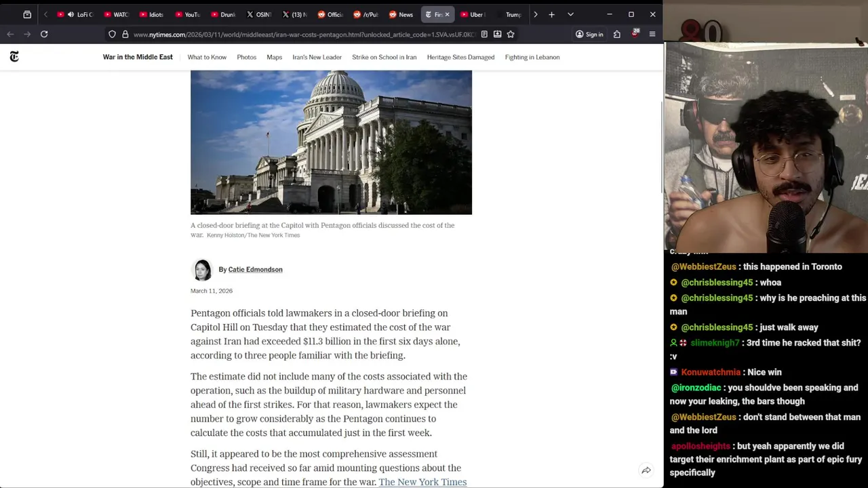Open the extensions puzzle icon
Screen dimensions: 868x488
(617, 34)
